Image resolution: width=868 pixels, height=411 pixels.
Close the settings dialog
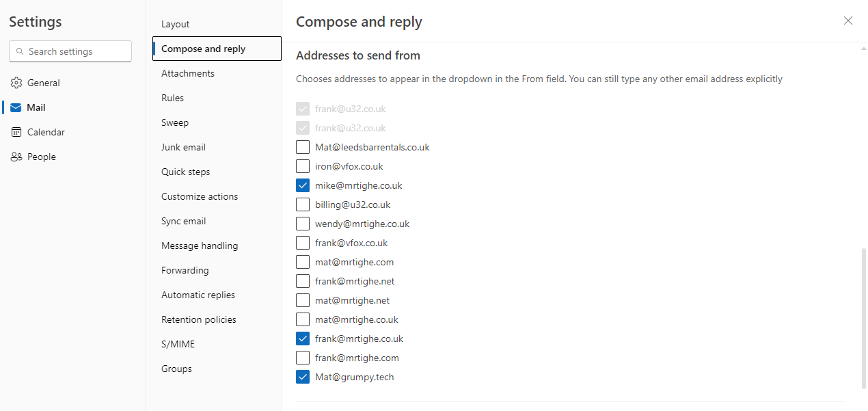pos(848,21)
